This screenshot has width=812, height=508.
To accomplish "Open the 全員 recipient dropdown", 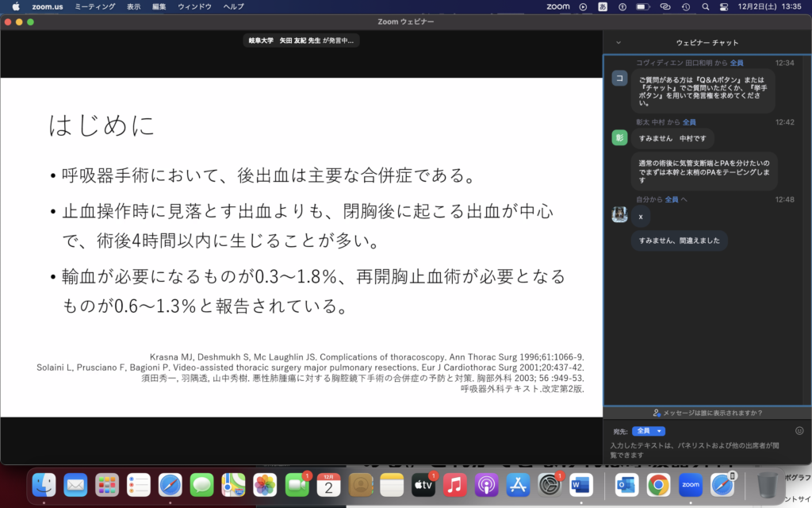I will click(x=648, y=431).
